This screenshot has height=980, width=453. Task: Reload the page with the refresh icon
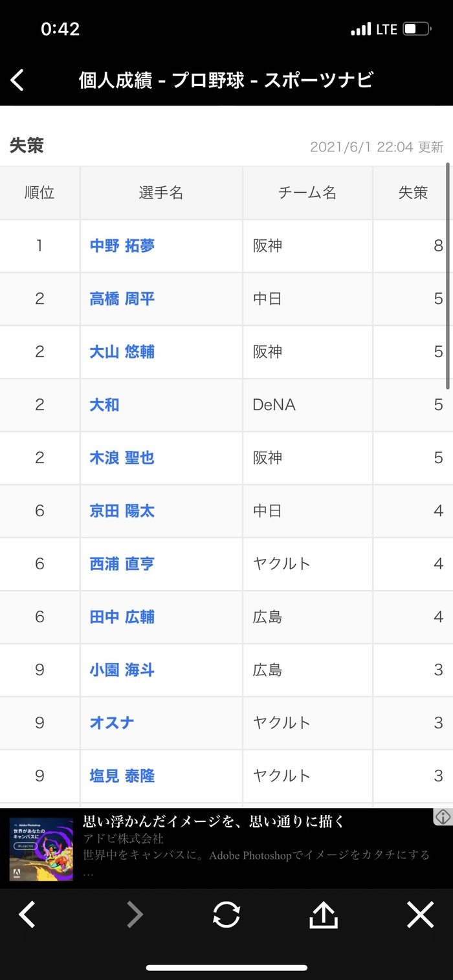click(226, 915)
